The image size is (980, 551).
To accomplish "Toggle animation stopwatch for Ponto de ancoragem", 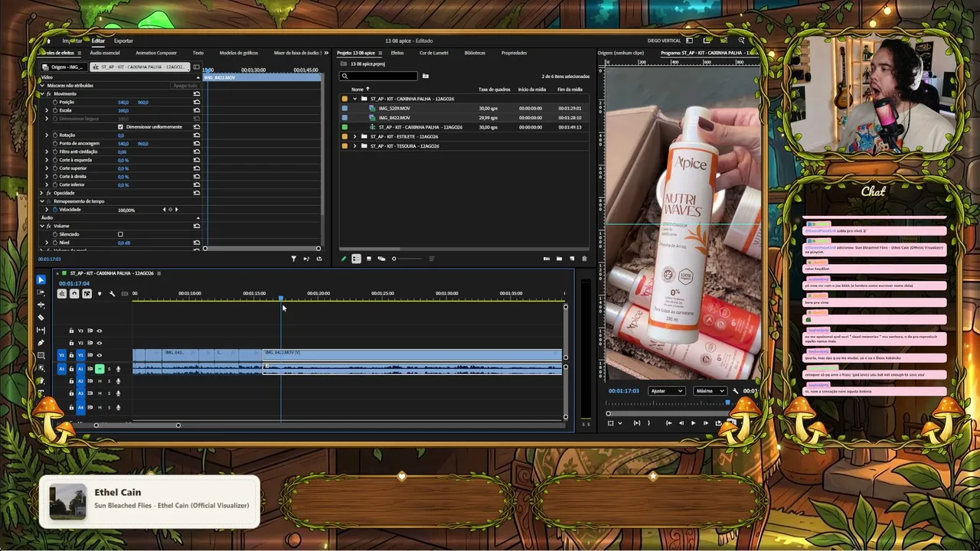I will (54, 143).
